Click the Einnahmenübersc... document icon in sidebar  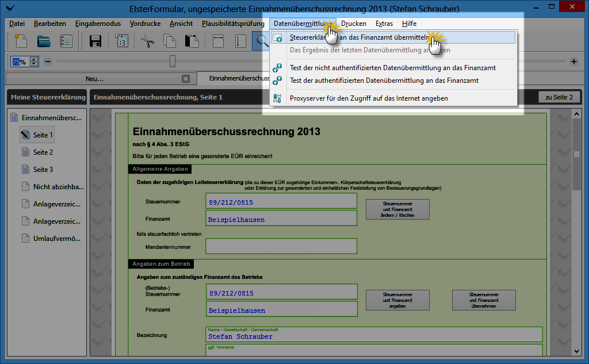14,117
